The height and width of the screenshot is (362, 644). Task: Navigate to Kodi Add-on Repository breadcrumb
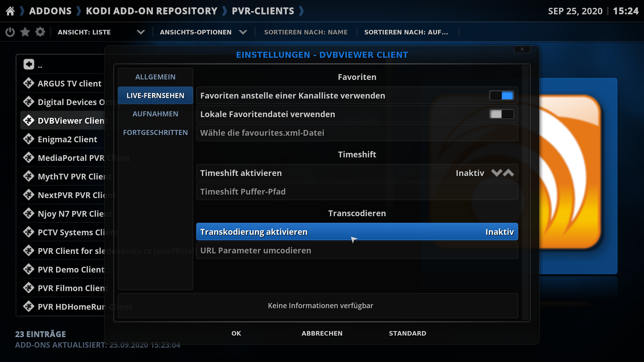(152, 11)
